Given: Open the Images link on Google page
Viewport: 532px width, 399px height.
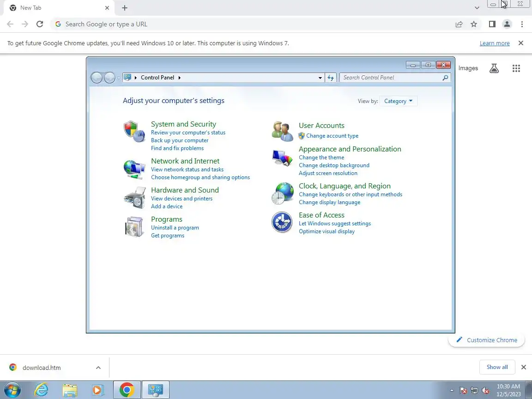Looking at the screenshot, I should point(468,68).
